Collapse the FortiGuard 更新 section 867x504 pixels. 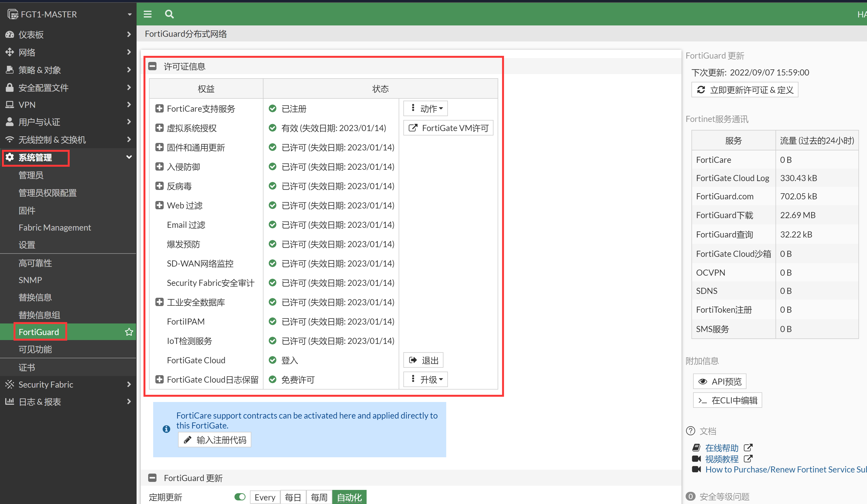click(152, 477)
